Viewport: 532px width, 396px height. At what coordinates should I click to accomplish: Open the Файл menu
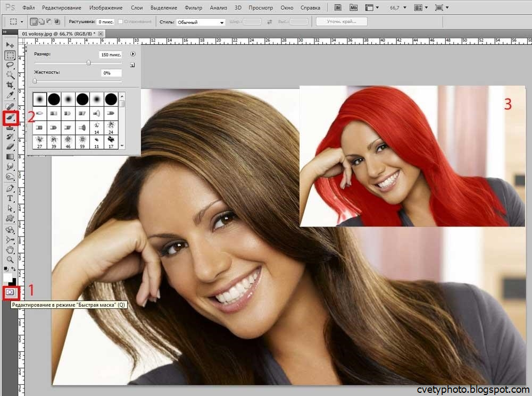29,7
